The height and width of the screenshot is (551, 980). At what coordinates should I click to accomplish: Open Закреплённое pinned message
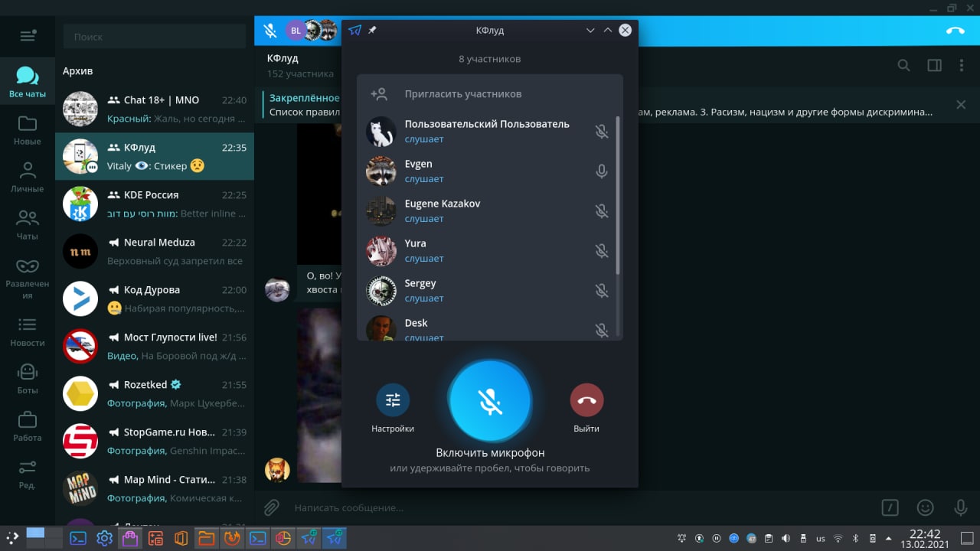point(305,98)
